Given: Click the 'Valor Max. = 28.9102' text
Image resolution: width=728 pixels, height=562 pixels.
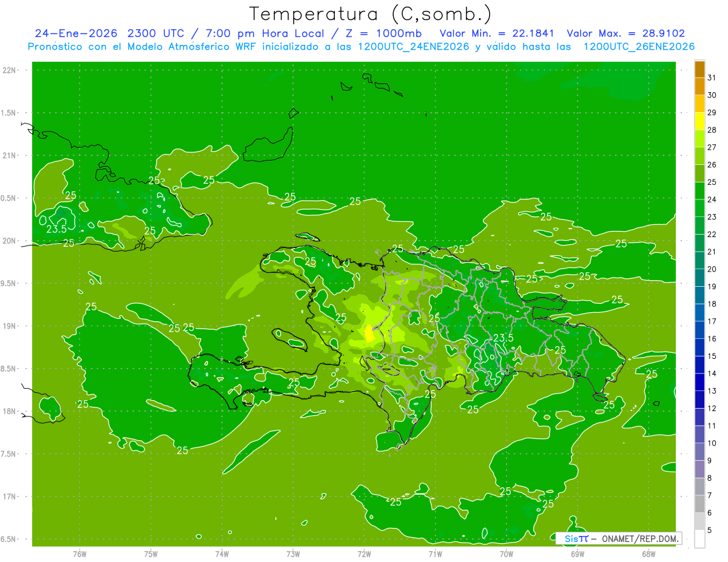Looking at the screenshot, I should click(625, 33).
